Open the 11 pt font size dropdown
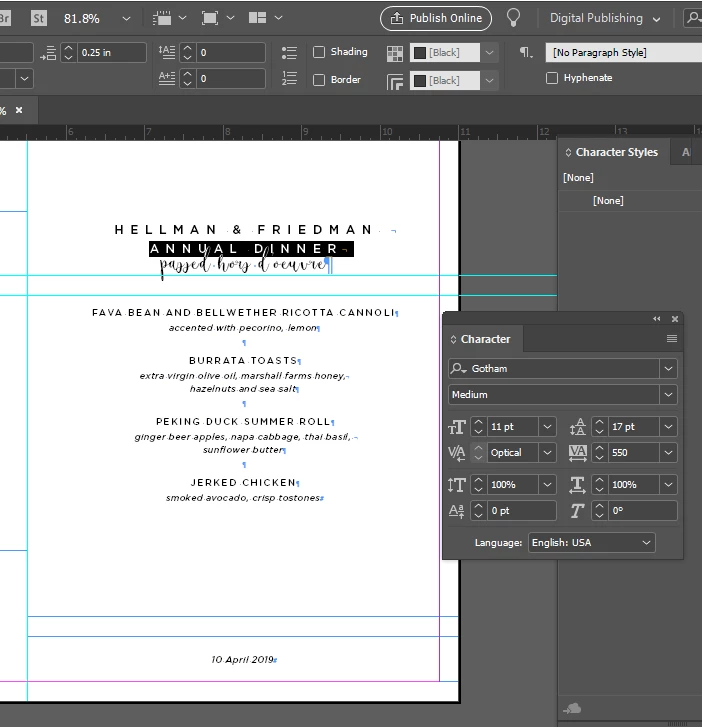 (547, 427)
